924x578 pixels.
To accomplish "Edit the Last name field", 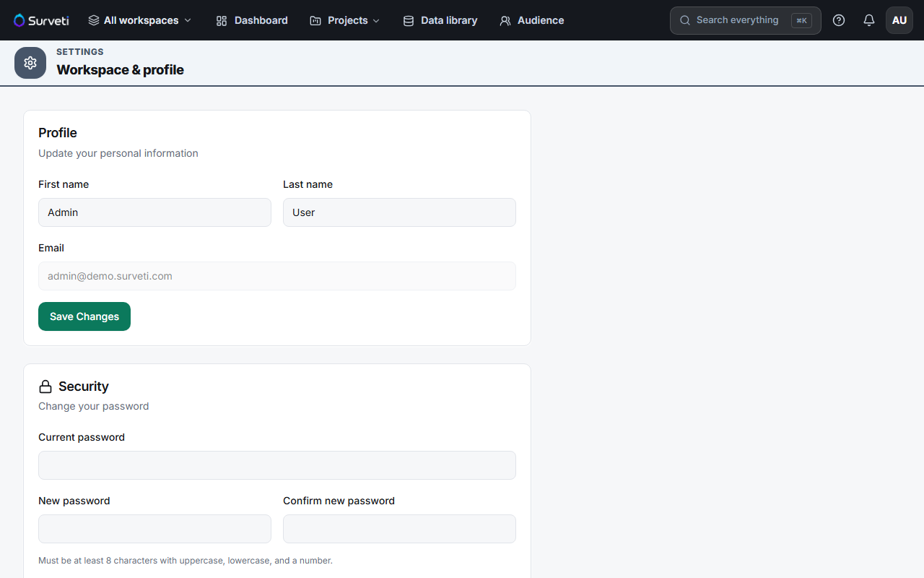I will pos(399,212).
